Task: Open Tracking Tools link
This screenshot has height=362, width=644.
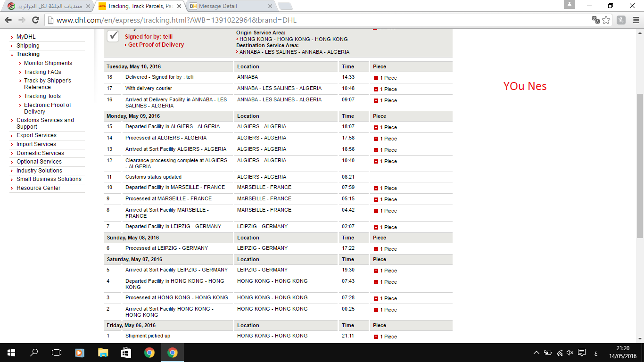Action: [x=42, y=96]
